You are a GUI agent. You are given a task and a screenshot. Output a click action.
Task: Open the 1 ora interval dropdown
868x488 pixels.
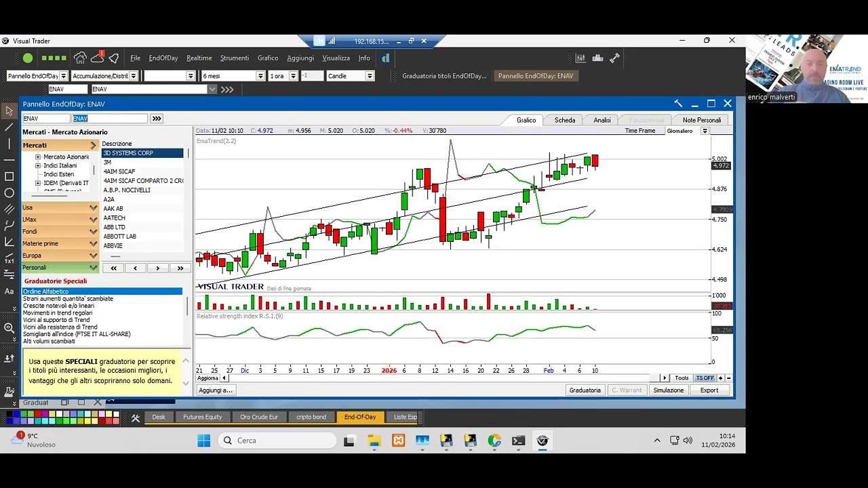pos(294,76)
